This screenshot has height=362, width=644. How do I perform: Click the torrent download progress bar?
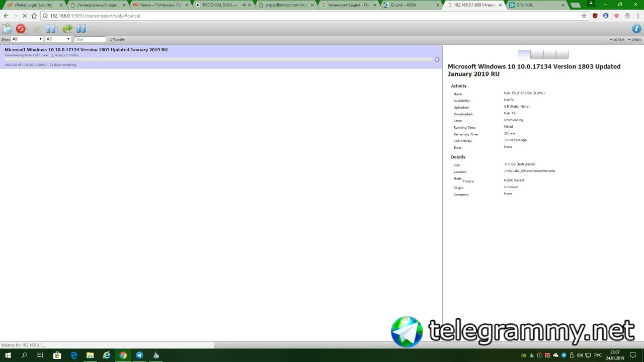point(218,59)
